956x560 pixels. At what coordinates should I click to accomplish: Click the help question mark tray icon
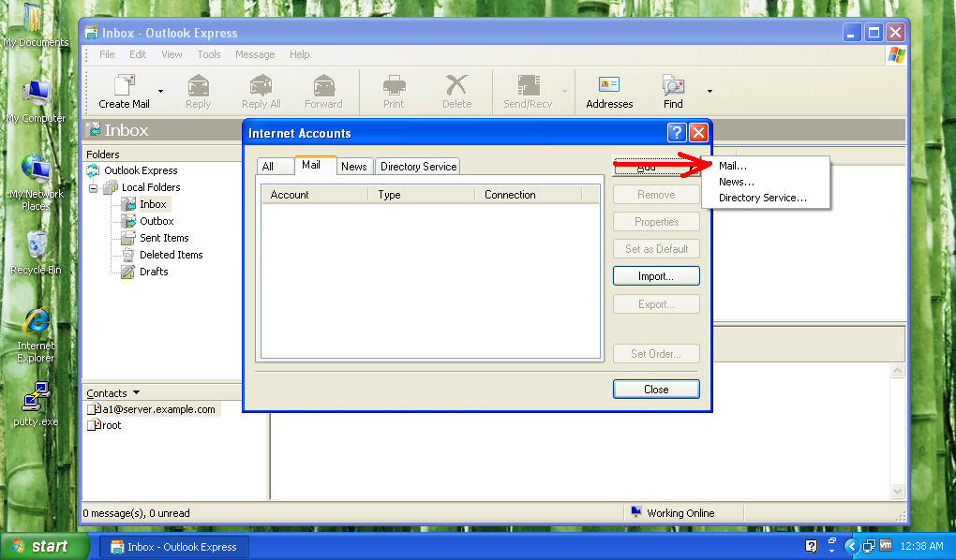pyautogui.click(x=811, y=547)
